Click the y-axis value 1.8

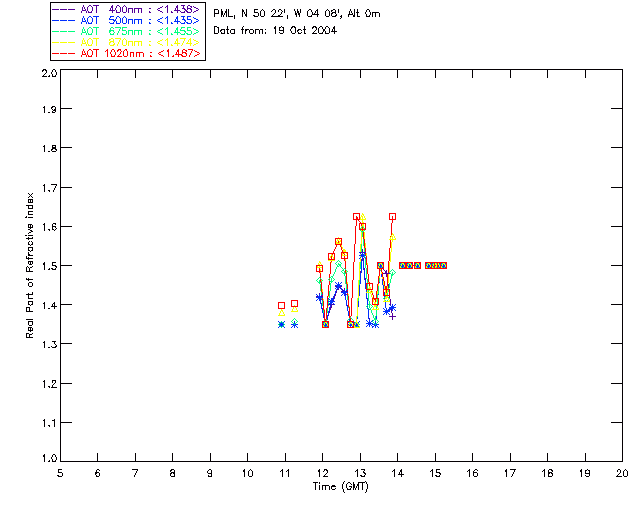(x=49, y=148)
